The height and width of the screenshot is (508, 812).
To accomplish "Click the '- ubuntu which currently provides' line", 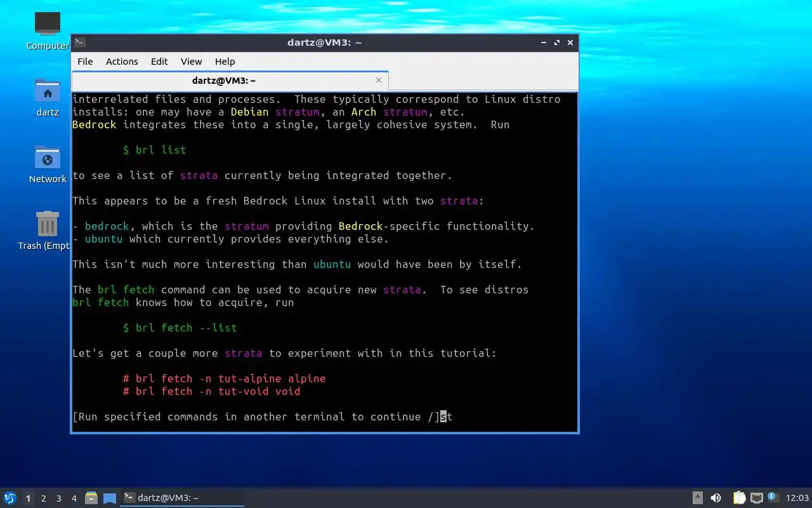I will click(231, 239).
